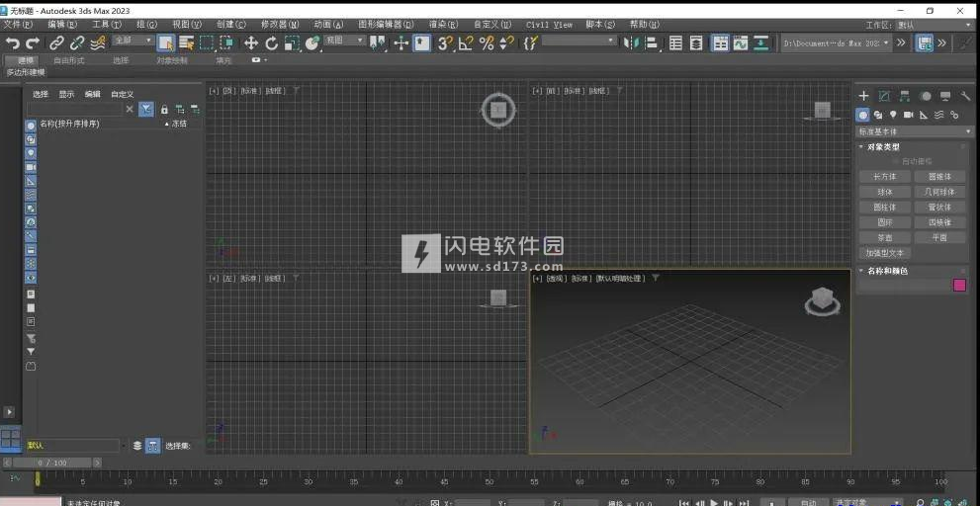Toggle the Scene Explorer lock icon
Image resolution: width=980 pixels, height=506 pixels.
click(x=164, y=110)
